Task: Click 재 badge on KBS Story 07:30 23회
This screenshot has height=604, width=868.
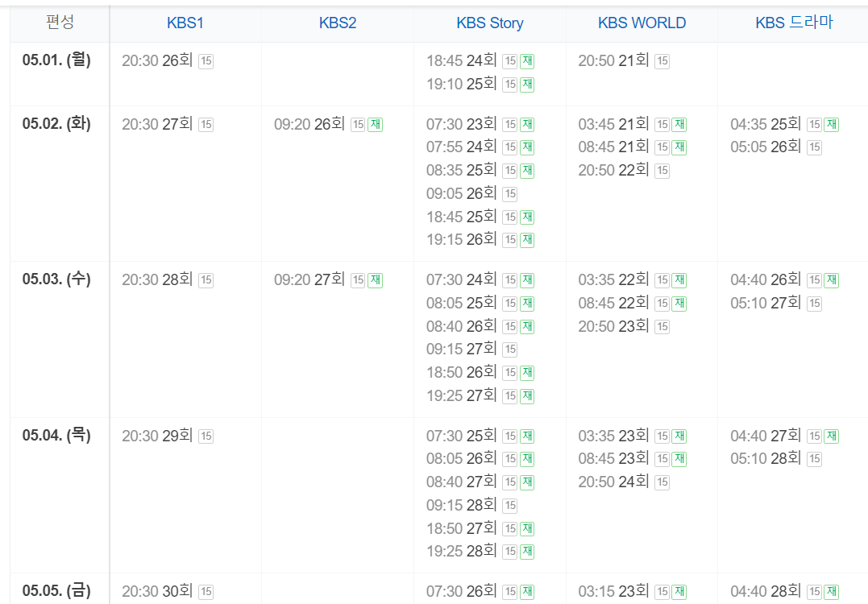Action: click(x=527, y=125)
